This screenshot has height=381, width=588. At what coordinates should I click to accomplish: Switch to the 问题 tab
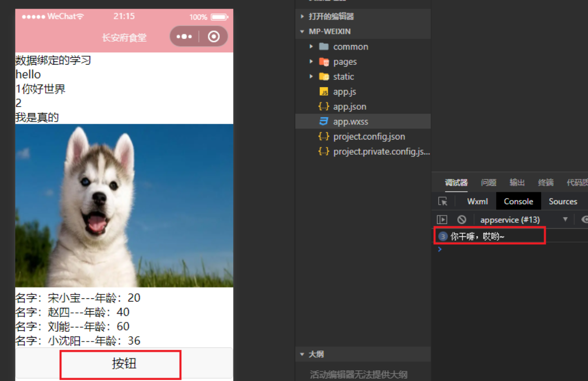click(x=488, y=182)
